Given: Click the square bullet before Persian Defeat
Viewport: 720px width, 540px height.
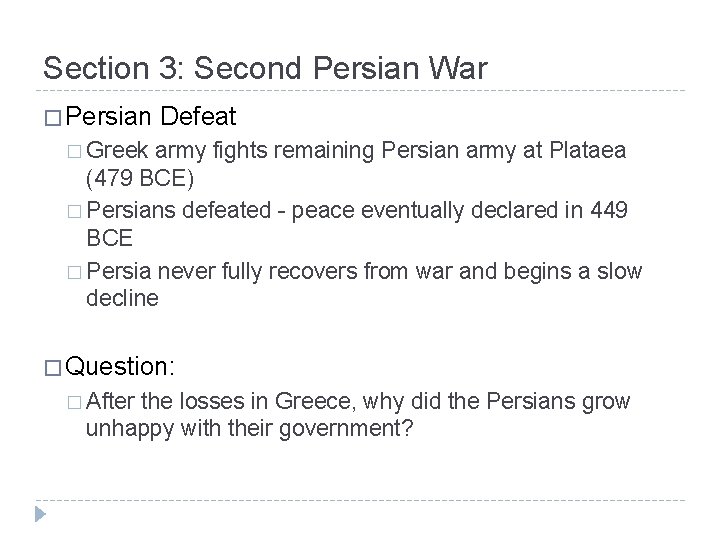Looking at the screenshot, I should (52, 118).
